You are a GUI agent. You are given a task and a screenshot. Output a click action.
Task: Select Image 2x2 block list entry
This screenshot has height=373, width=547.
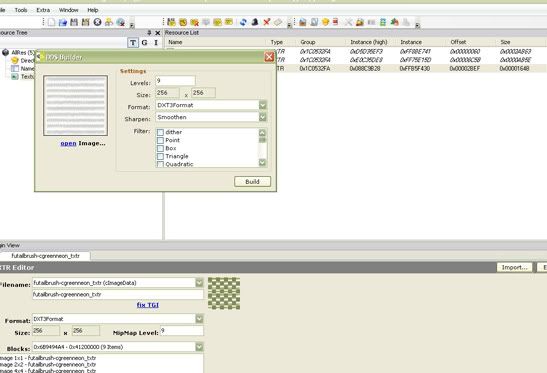[48, 364]
